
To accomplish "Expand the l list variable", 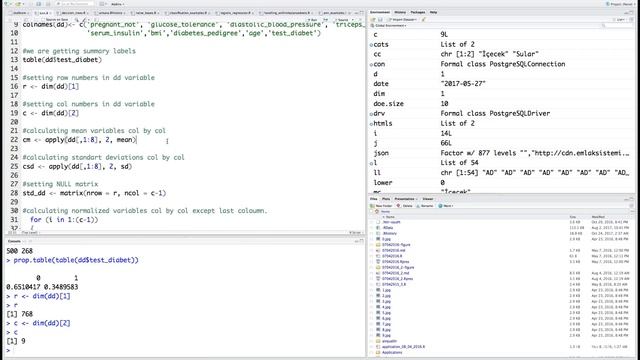I will 371,163.
